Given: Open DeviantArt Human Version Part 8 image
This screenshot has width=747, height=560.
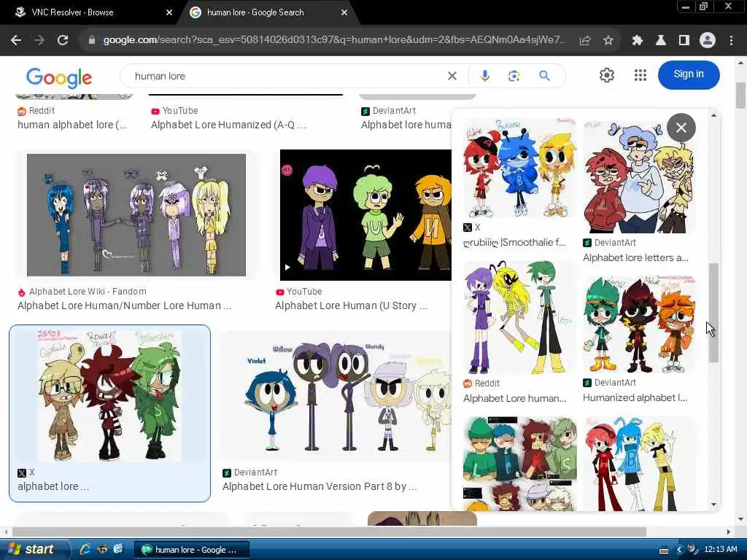Looking at the screenshot, I should (x=336, y=396).
